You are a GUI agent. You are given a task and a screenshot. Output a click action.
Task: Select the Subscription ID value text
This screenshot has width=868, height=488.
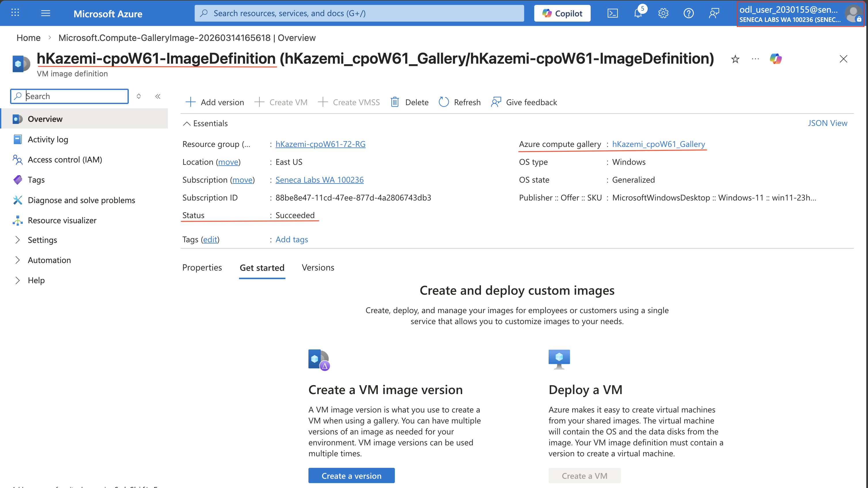(x=353, y=198)
